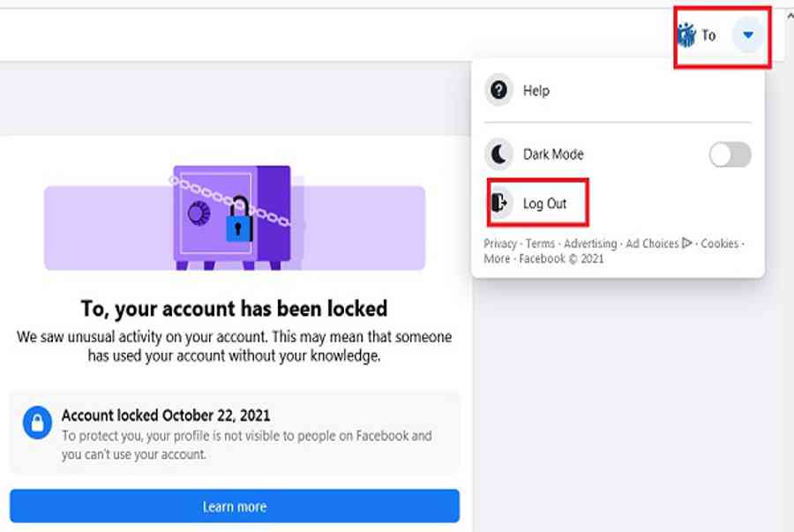The height and width of the screenshot is (532, 794).
Task: Click the Help question mark icon
Action: click(499, 90)
